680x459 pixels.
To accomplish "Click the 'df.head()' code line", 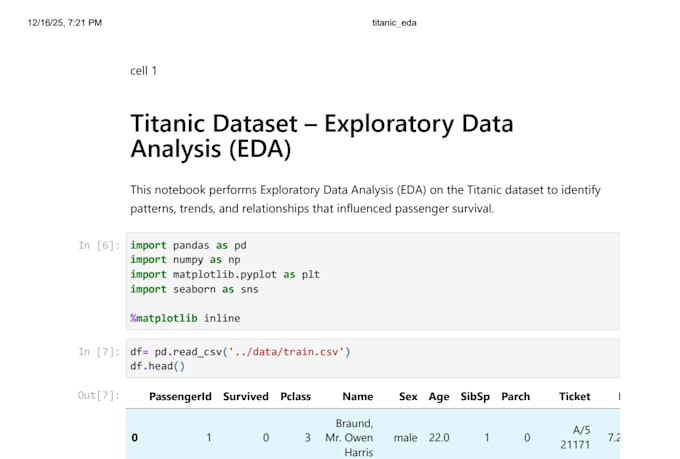I will [x=157, y=366].
